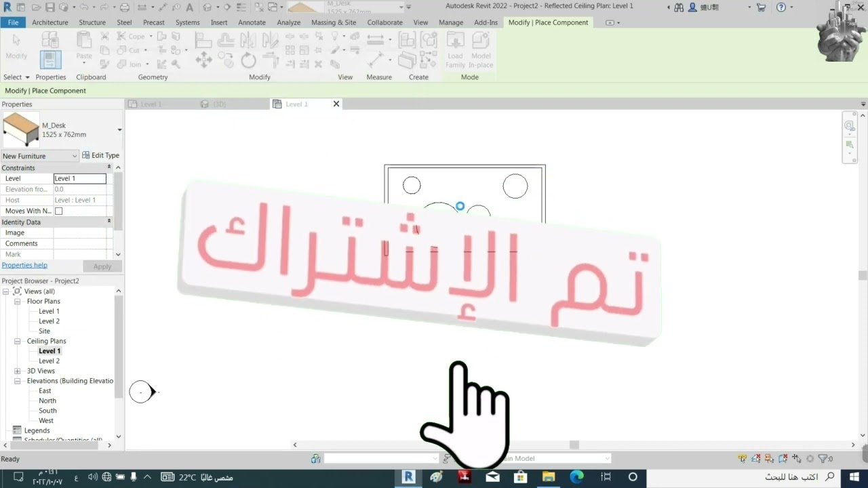Image resolution: width=868 pixels, height=488 pixels.
Task: Select the South elevation view
Action: pos(47,411)
